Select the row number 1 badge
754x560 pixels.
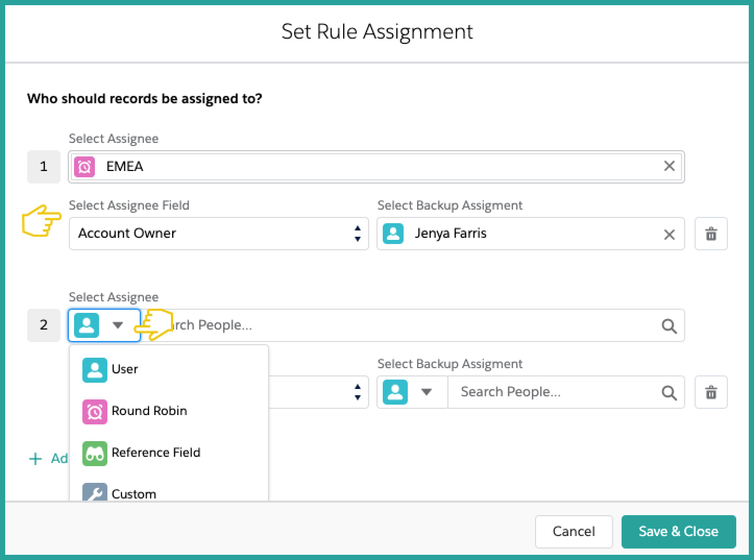coord(44,166)
